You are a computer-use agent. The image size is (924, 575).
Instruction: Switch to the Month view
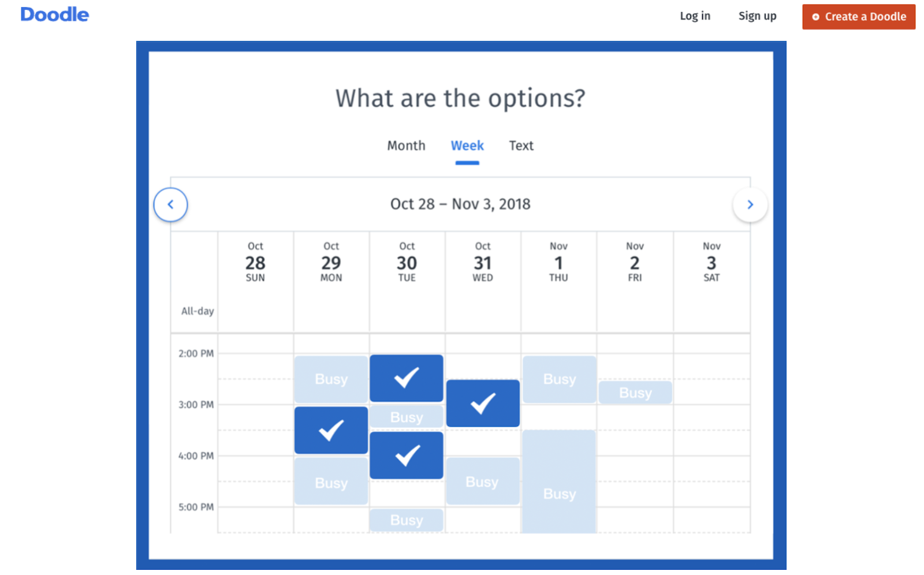coord(406,145)
